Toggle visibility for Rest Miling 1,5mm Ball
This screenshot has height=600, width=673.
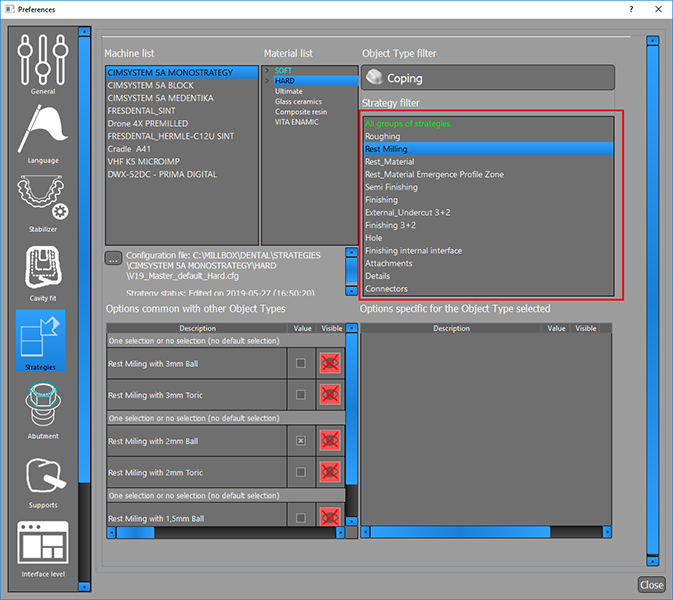(x=330, y=517)
